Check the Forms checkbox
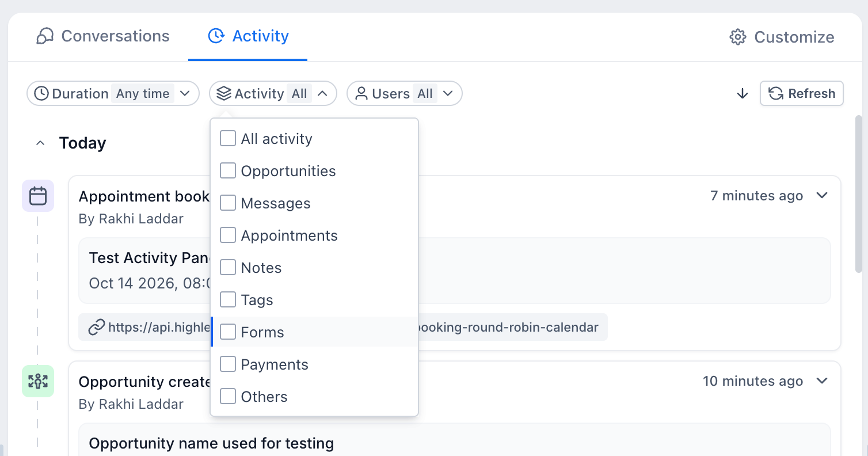Screen dimensions: 868x456 [228, 332]
